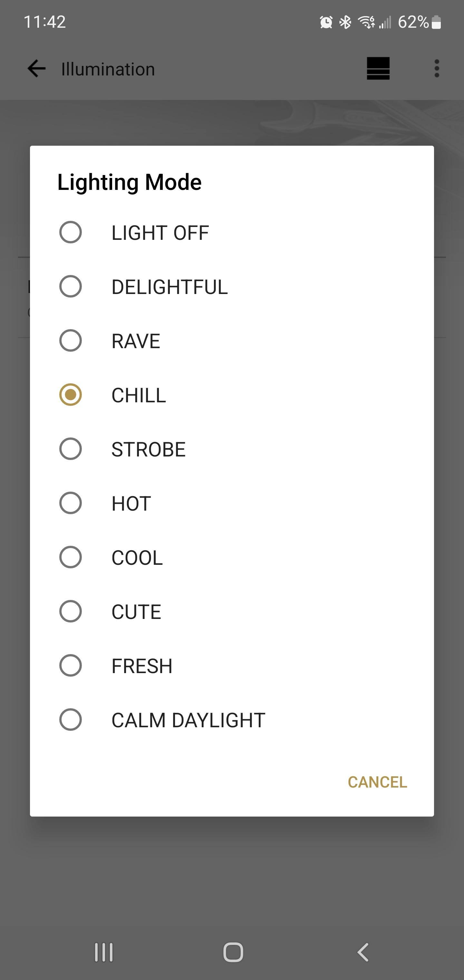Image resolution: width=464 pixels, height=980 pixels.
Task: Choose the CALM DAYLIGHT option
Action: click(x=71, y=720)
